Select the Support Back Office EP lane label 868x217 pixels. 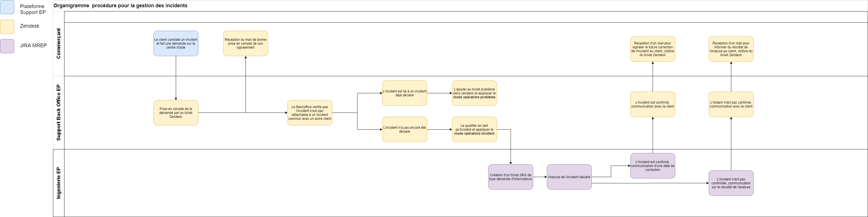(x=59, y=112)
